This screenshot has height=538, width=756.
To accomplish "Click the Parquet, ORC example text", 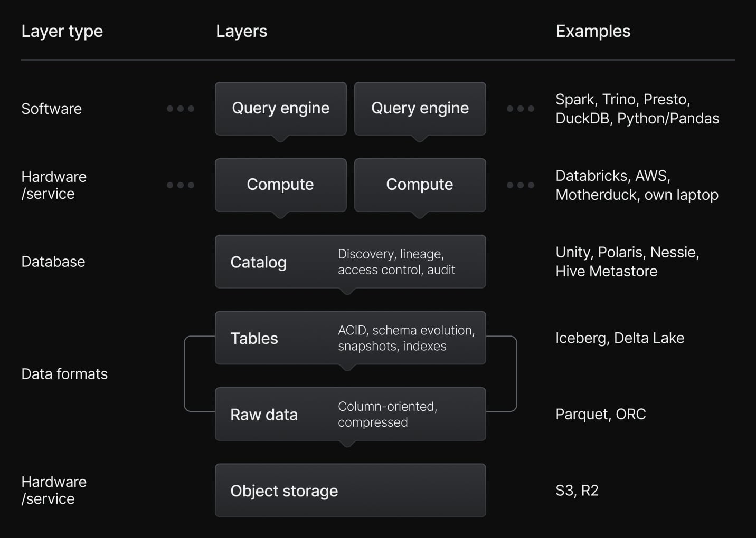I will click(601, 414).
